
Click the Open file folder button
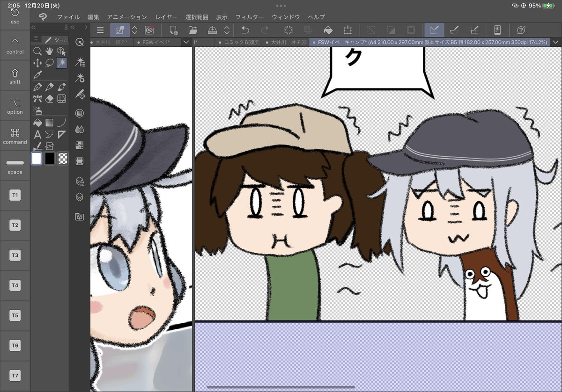[x=192, y=30]
